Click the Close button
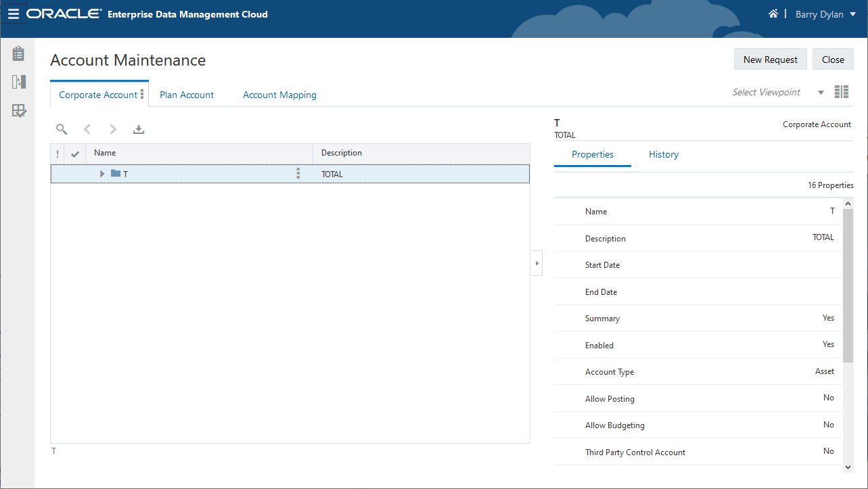This screenshot has height=489, width=868. pos(833,60)
